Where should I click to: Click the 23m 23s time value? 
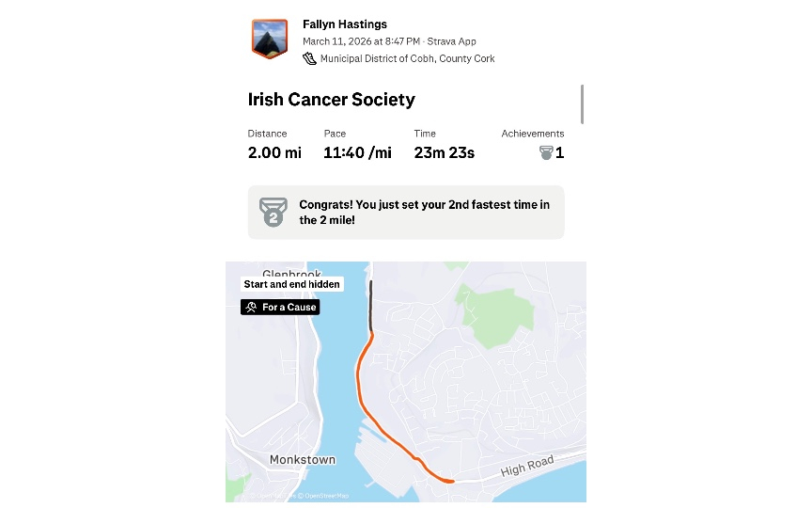(x=445, y=152)
